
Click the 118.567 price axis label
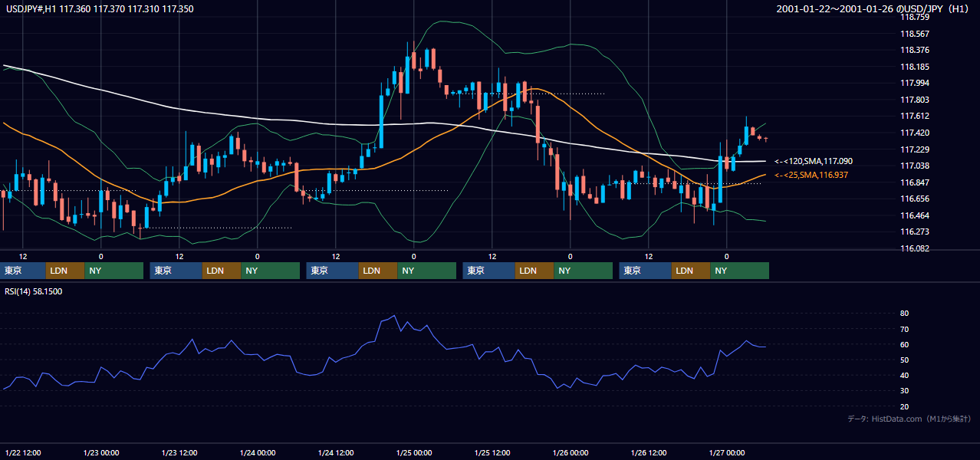click(913, 34)
